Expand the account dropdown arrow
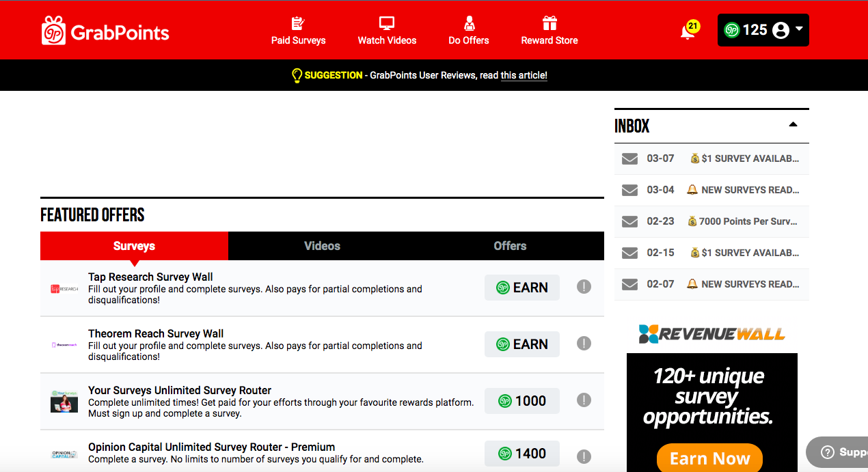The width and height of the screenshot is (868, 472). [799, 29]
